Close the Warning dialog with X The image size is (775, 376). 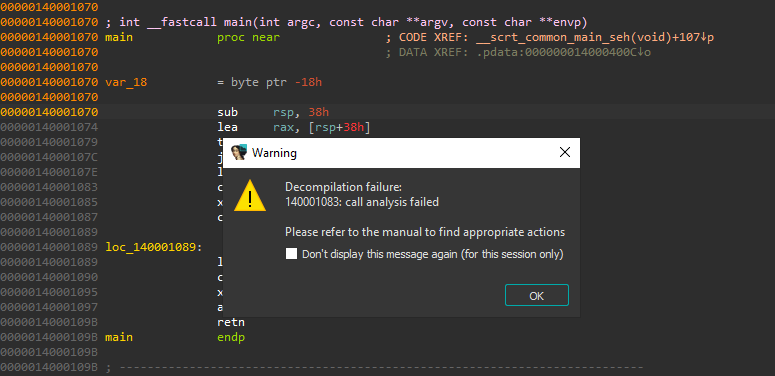564,152
